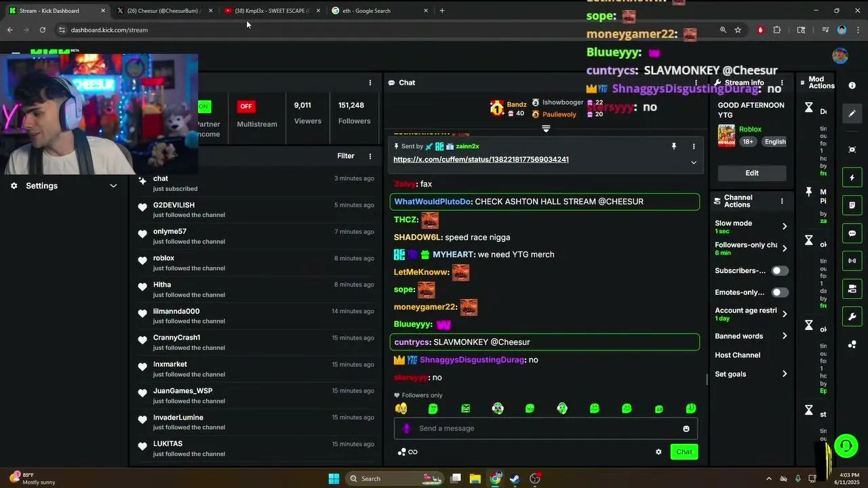Toggle the Emotes-only chat switch
This screenshot has width=868, height=488.
pyautogui.click(x=780, y=292)
